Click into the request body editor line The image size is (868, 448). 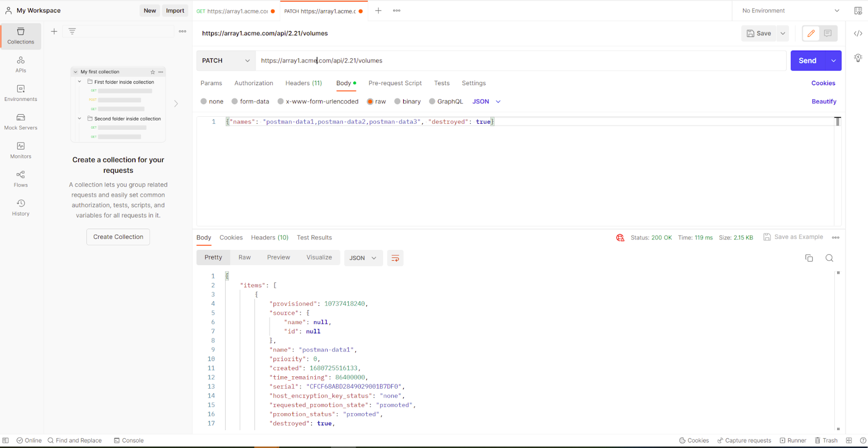529,122
